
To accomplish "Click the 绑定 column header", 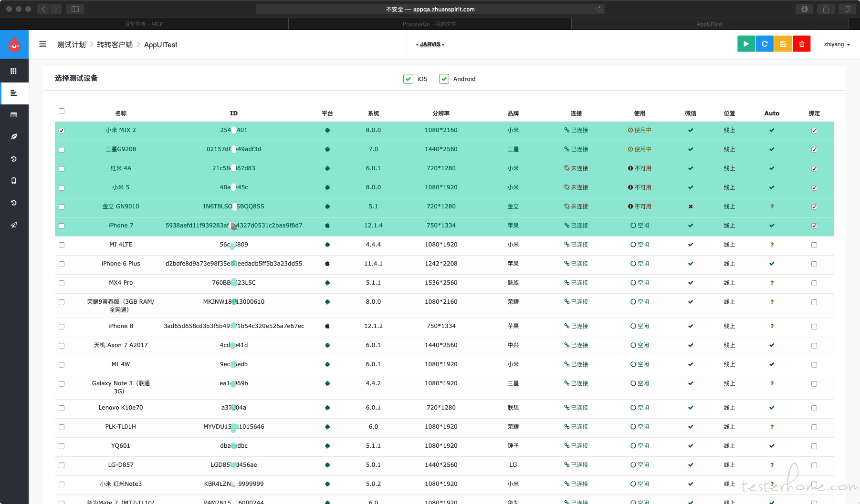I will [814, 113].
